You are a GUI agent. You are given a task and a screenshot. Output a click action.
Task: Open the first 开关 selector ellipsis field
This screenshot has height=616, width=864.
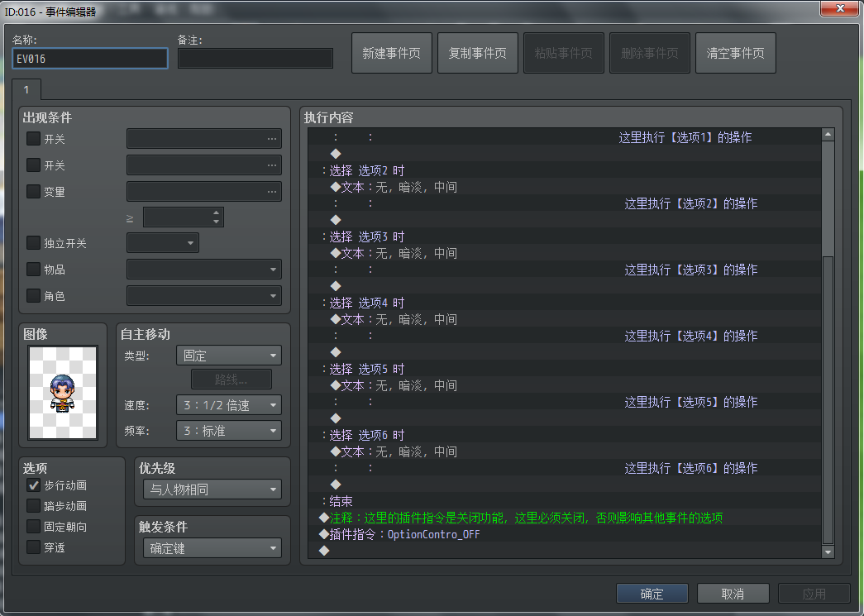pyautogui.click(x=204, y=138)
